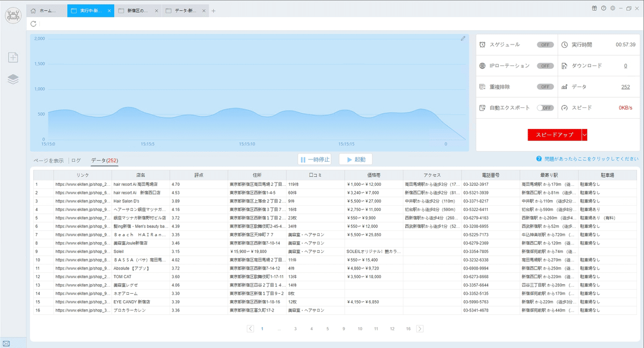Toggle the 自動エクスポート switch
The image size is (644, 348).
point(545,107)
